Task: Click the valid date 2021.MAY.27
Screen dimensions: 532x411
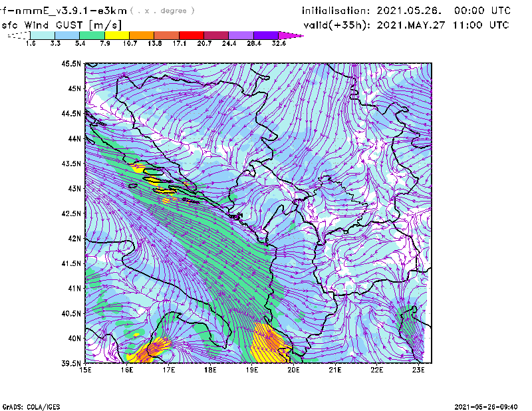Action: pos(411,25)
